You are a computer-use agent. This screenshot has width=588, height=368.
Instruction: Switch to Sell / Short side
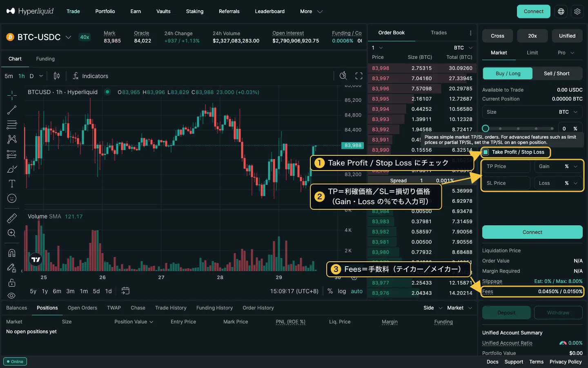coord(557,74)
